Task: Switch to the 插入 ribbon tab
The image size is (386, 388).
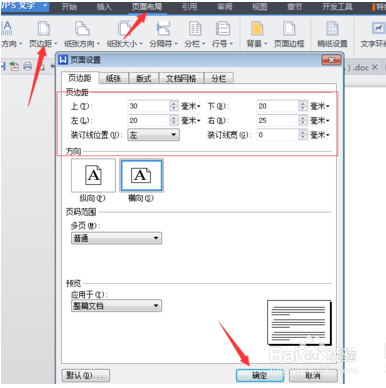Action: click(104, 7)
